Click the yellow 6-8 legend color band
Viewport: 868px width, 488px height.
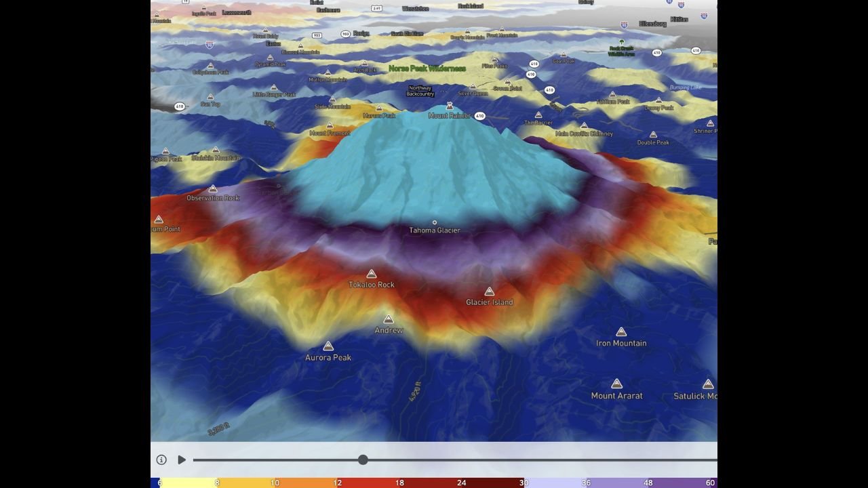pos(189,483)
